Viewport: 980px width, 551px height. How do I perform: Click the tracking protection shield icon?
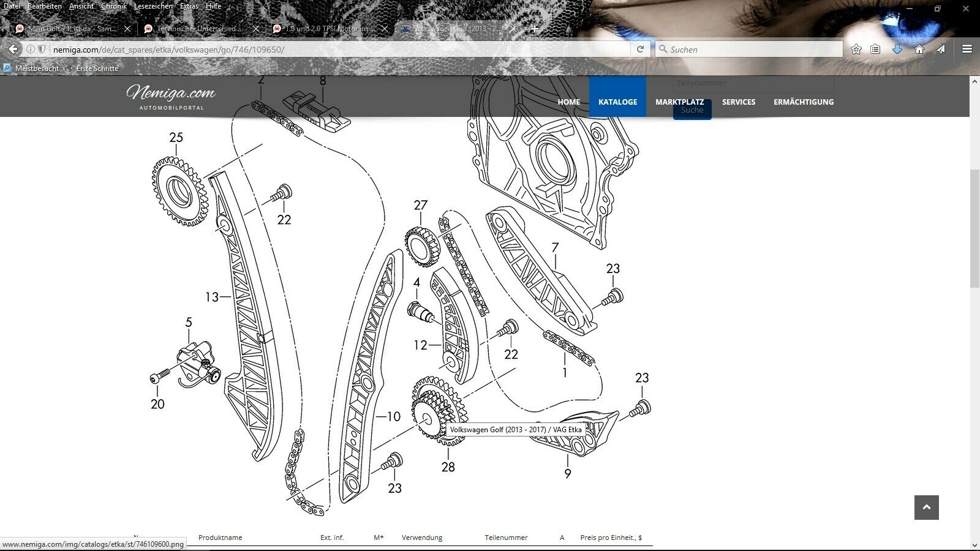[42, 49]
